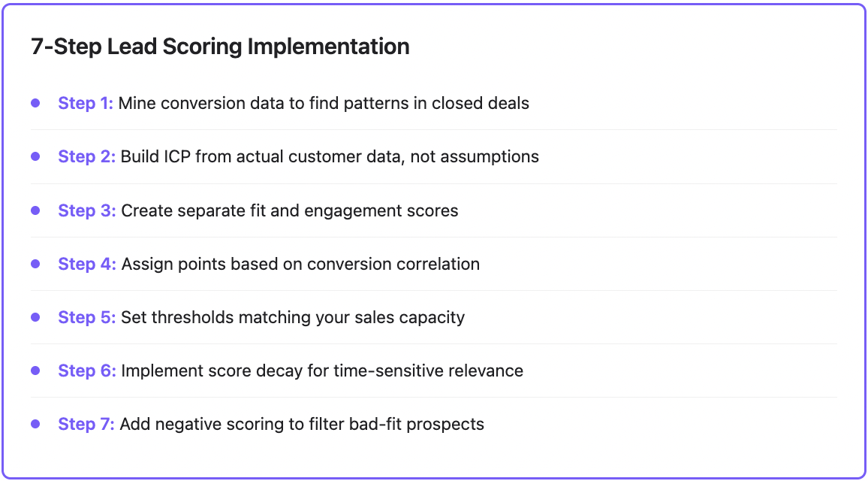Click the purple bullet beside Step 6
868x481 pixels.
35,371
